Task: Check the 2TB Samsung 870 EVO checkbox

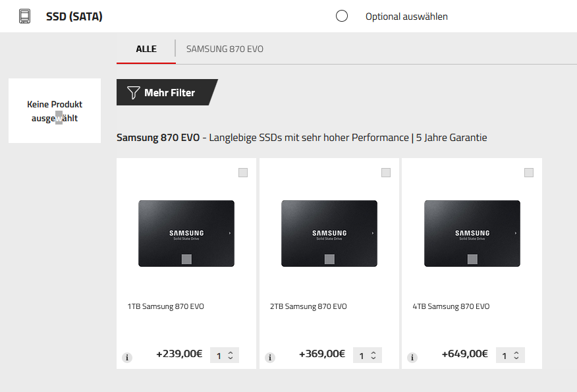Action: pos(385,173)
